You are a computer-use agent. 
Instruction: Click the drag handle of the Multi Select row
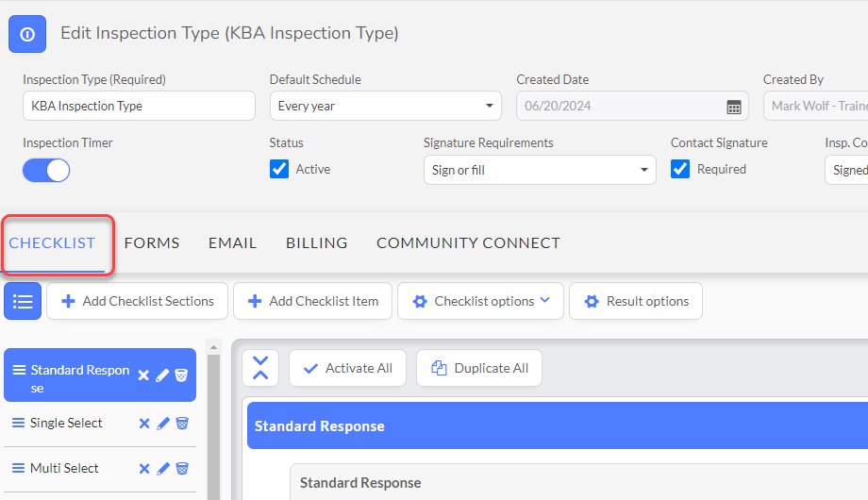tap(18, 469)
